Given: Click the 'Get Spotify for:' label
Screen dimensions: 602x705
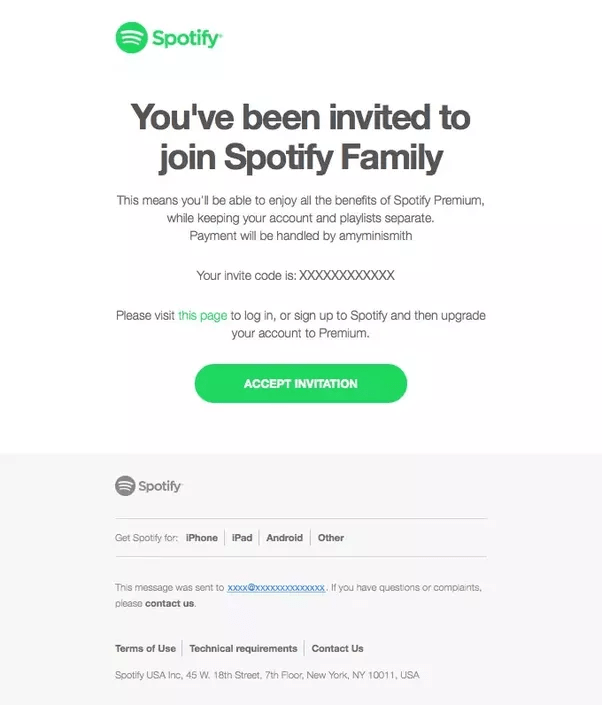Looking at the screenshot, I should (x=147, y=538).
